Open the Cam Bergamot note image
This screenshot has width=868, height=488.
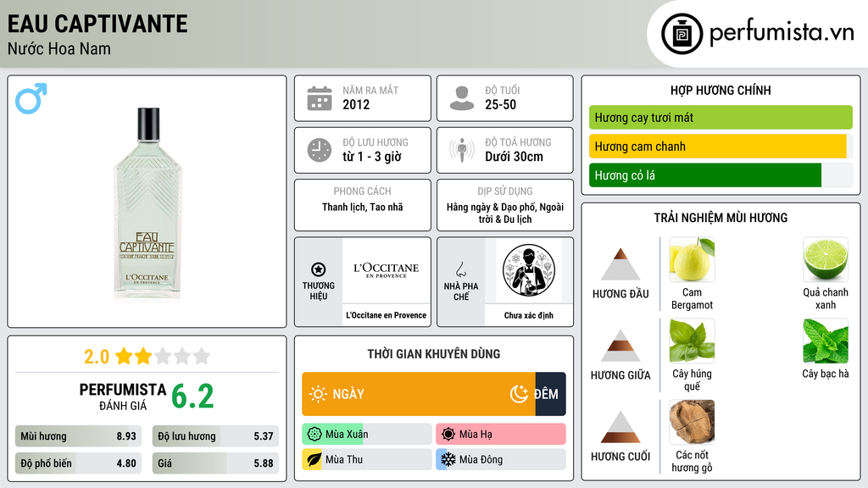(x=692, y=259)
